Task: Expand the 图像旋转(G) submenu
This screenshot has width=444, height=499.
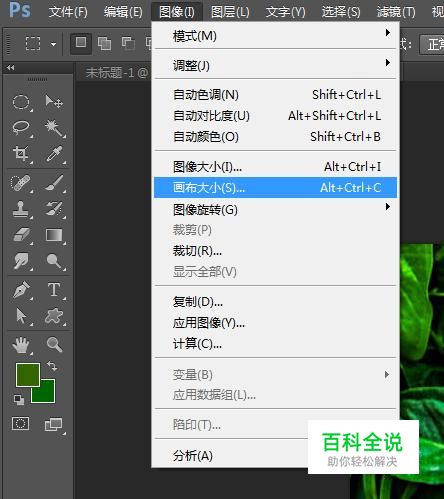Action: 275,209
